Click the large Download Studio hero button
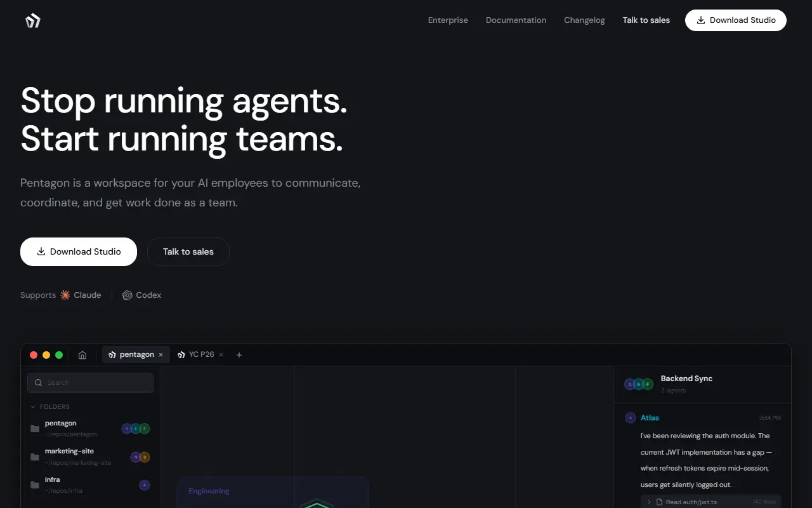This screenshot has height=508, width=812. (79, 251)
